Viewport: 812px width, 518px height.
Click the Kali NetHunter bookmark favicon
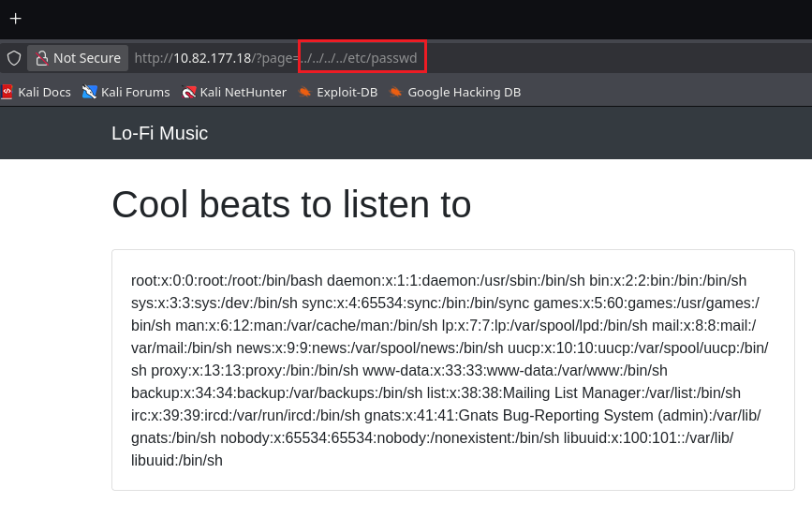click(x=189, y=92)
